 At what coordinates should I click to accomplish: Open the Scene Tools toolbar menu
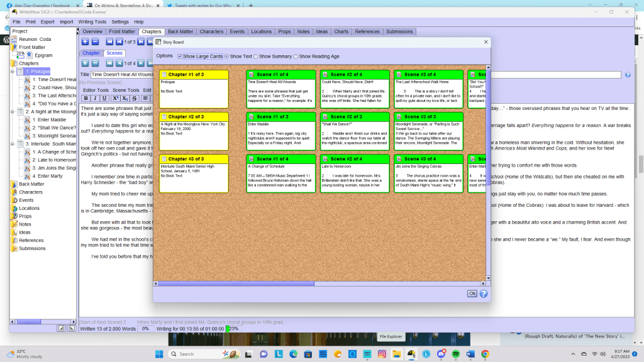[x=125, y=90]
